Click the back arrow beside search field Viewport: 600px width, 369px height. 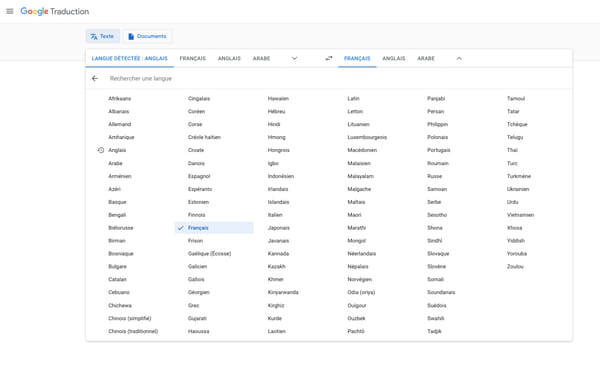pos(95,78)
